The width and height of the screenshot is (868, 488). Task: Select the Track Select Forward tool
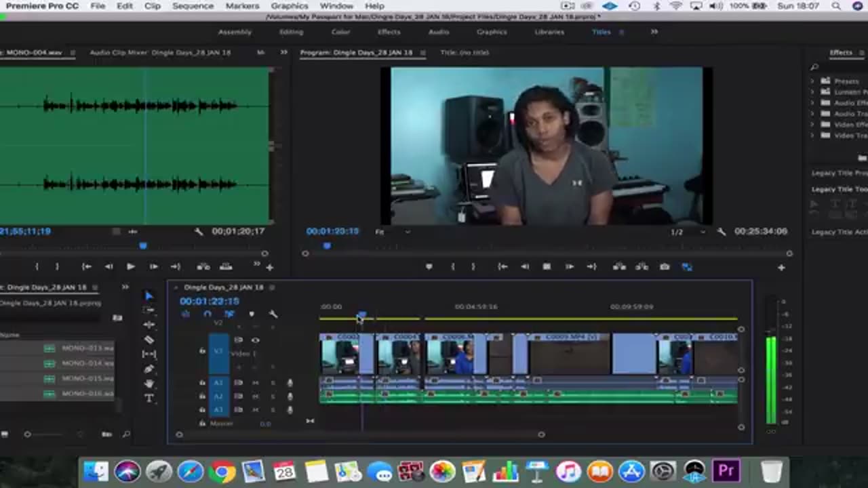149,310
